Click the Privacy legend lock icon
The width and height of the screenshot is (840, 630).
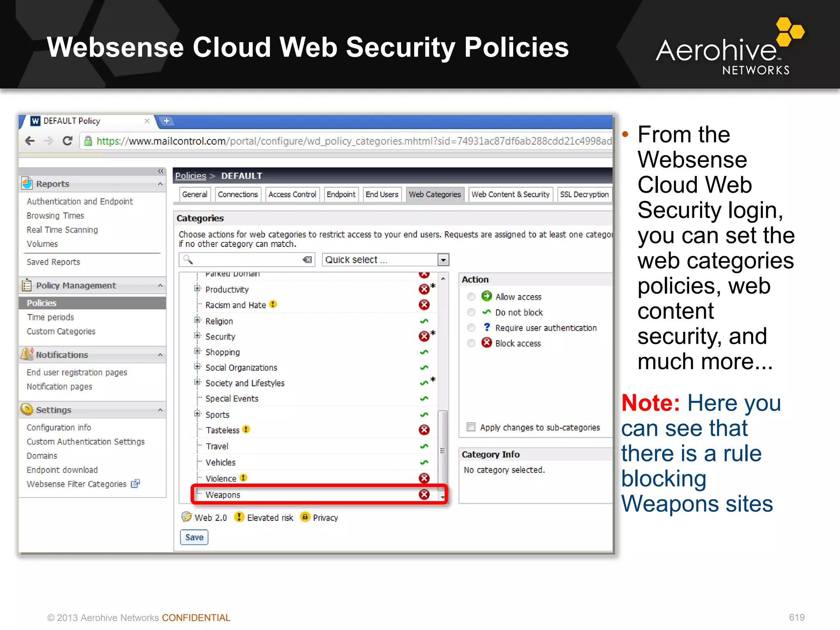coord(305,517)
